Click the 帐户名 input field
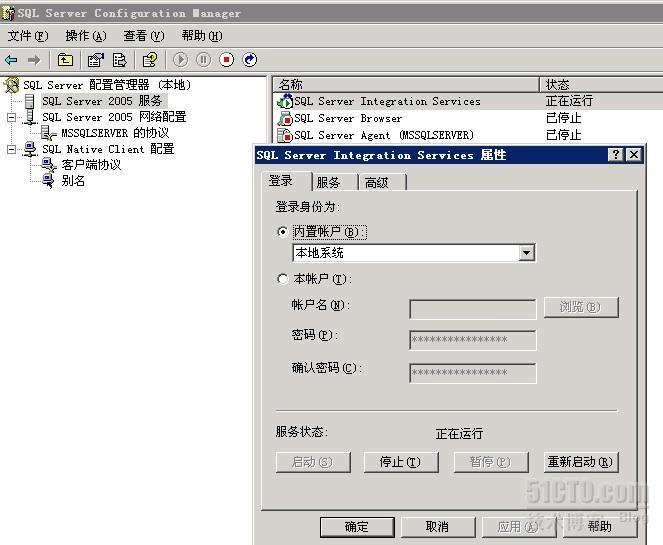The width and height of the screenshot is (663, 545). [x=473, y=309]
